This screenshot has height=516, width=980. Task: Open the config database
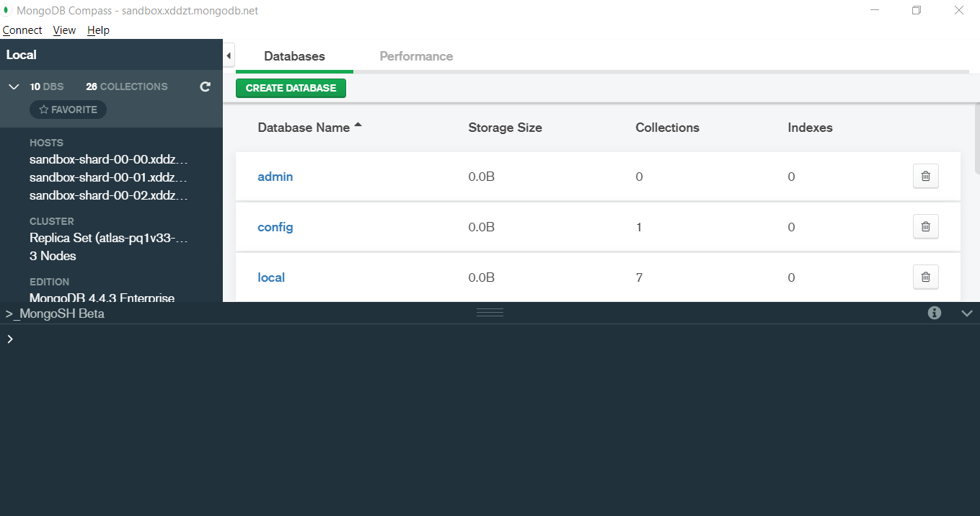tap(275, 227)
